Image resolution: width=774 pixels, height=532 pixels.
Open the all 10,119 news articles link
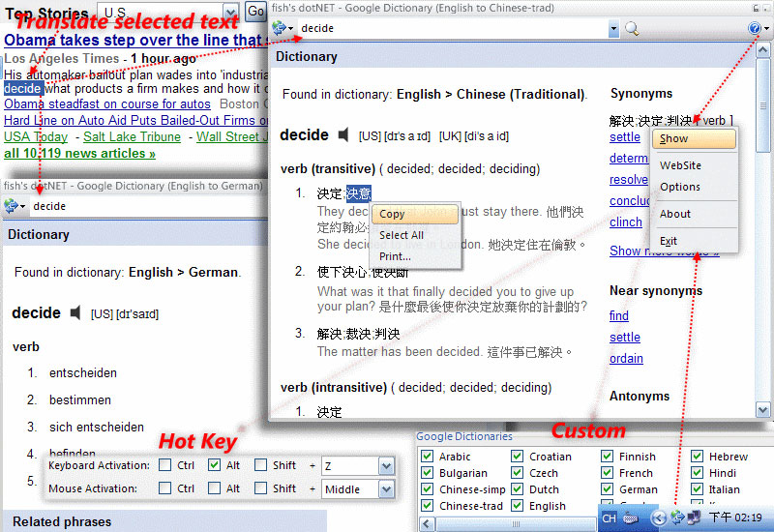click(x=79, y=154)
